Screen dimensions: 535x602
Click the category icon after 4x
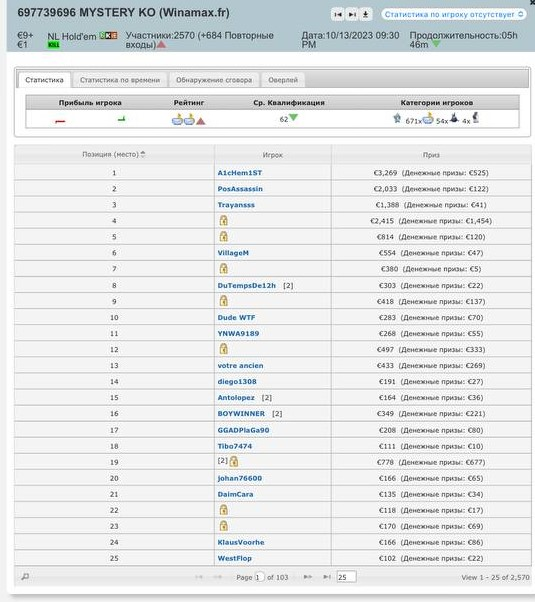(476, 117)
